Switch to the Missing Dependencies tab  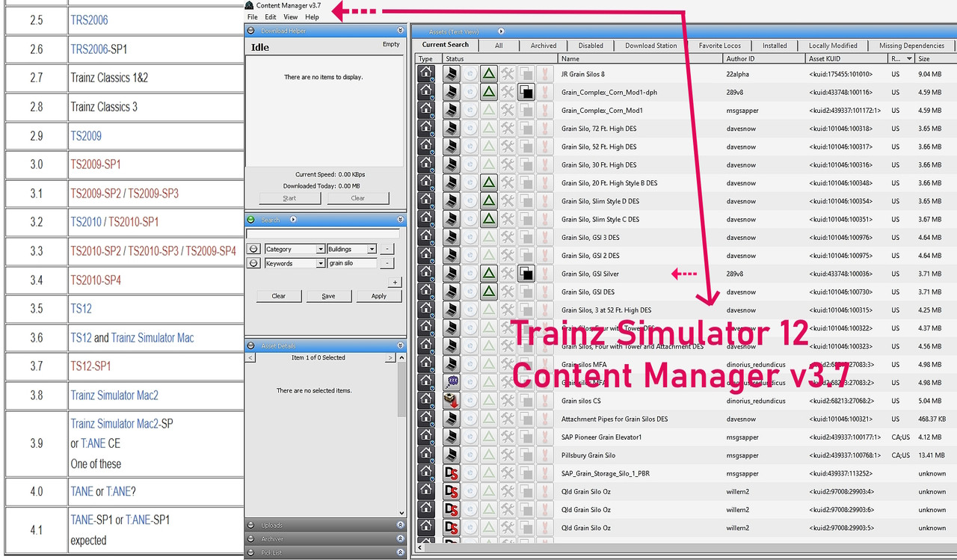[911, 46]
